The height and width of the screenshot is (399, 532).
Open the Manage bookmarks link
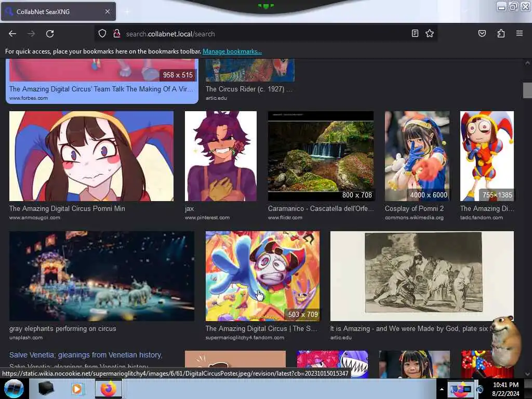232,51
